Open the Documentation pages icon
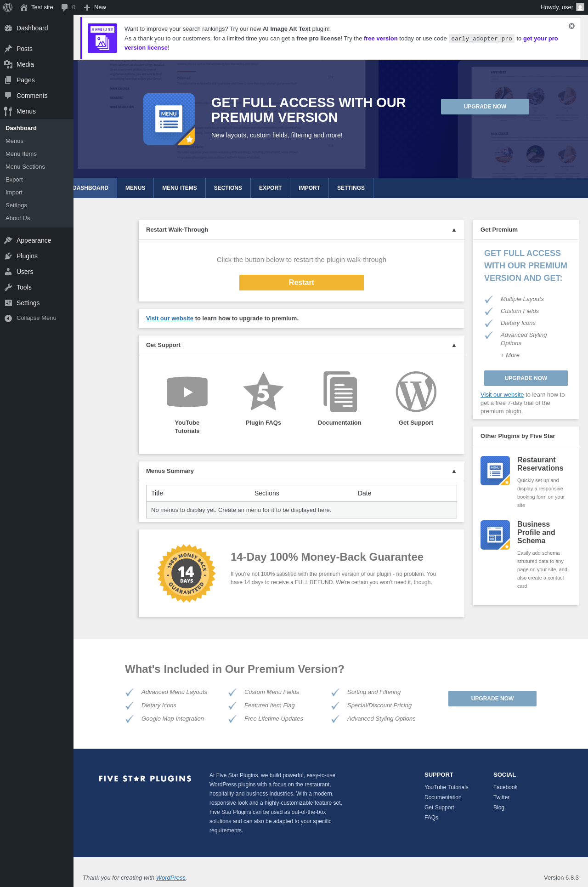This screenshot has width=588, height=887. tap(340, 392)
